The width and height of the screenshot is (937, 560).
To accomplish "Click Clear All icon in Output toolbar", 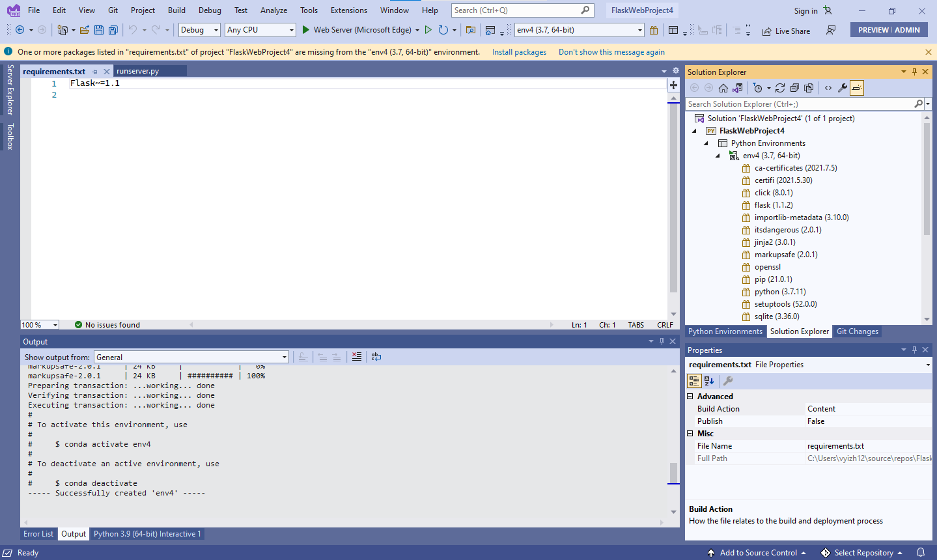I will click(x=357, y=357).
